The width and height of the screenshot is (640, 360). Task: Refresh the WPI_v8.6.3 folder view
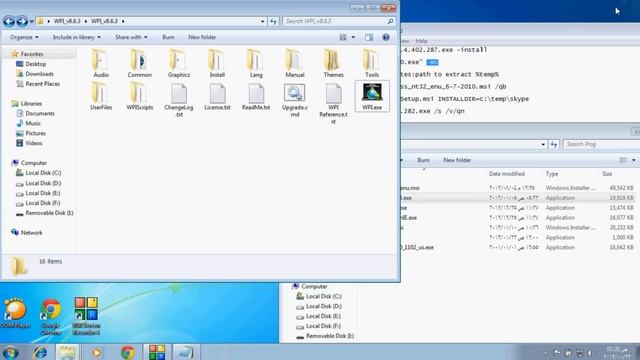tap(273, 21)
